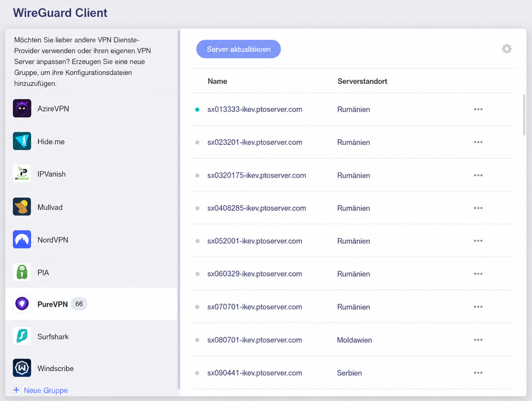Click the status dot of sx0408285 server
This screenshot has width=532, height=401.
click(x=197, y=208)
